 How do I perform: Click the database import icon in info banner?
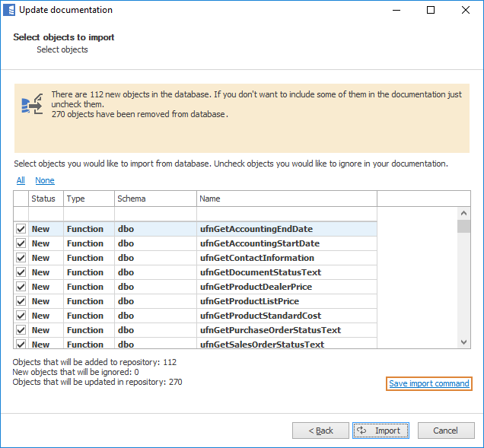click(x=31, y=104)
